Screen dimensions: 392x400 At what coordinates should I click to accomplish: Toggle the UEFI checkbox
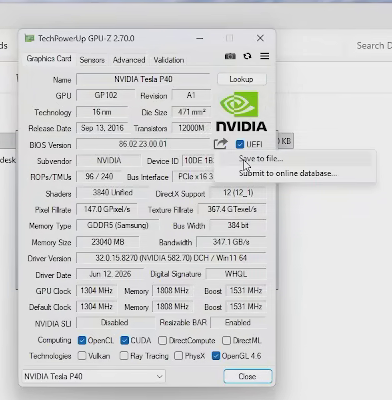240,144
